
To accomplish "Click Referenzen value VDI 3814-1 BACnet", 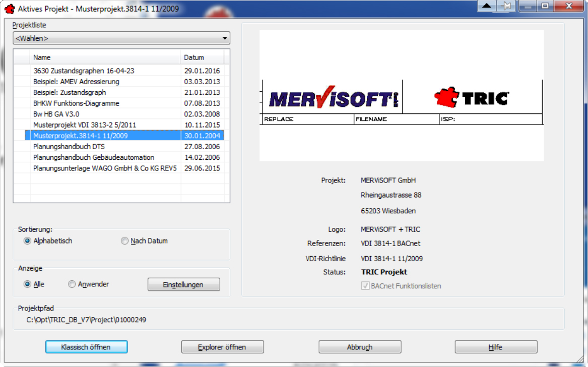I will [391, 243].
